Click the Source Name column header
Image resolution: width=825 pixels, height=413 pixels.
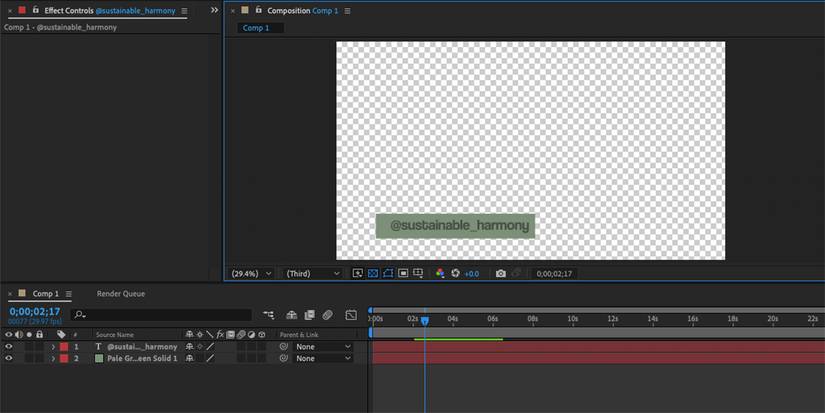[x=115, y=335]
